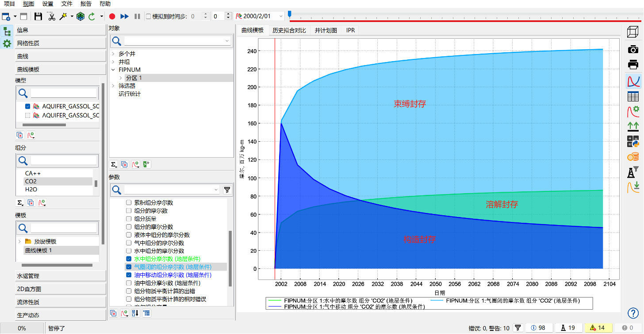The height and width of the screenshot is (334, 644).
Task: Click the window layout icon beside new window
Action: (23, 16)
